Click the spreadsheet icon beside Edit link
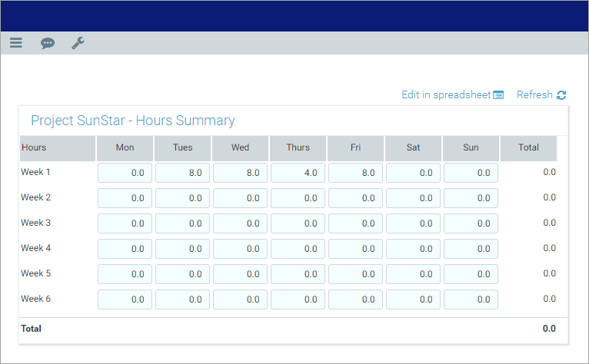This screenshot has width=589, height=364. 498,95
